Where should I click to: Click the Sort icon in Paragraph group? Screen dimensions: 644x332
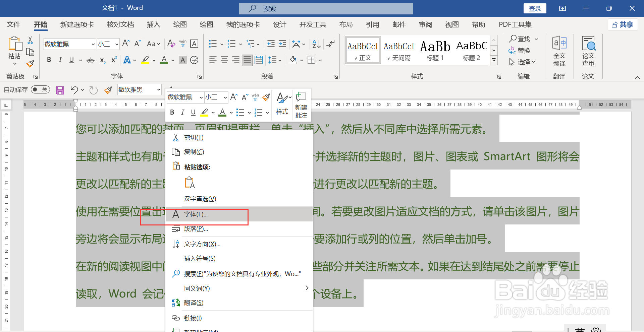[316, 44]
